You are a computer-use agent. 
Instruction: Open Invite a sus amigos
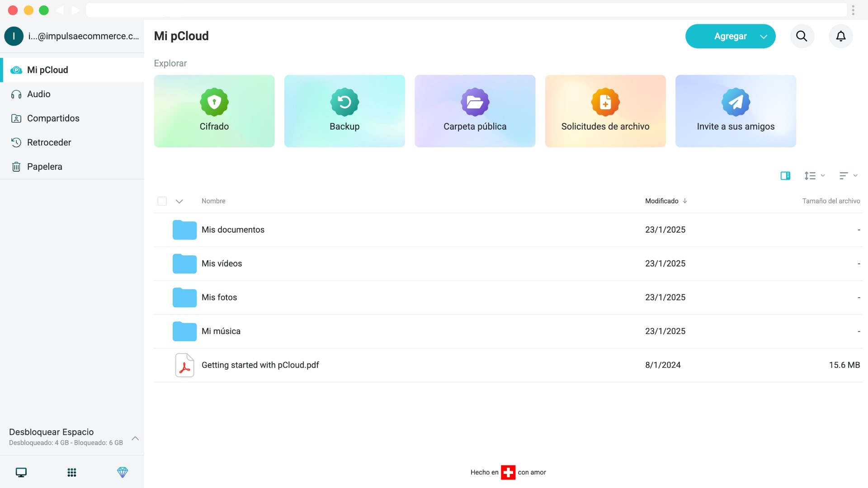(736, 111)
